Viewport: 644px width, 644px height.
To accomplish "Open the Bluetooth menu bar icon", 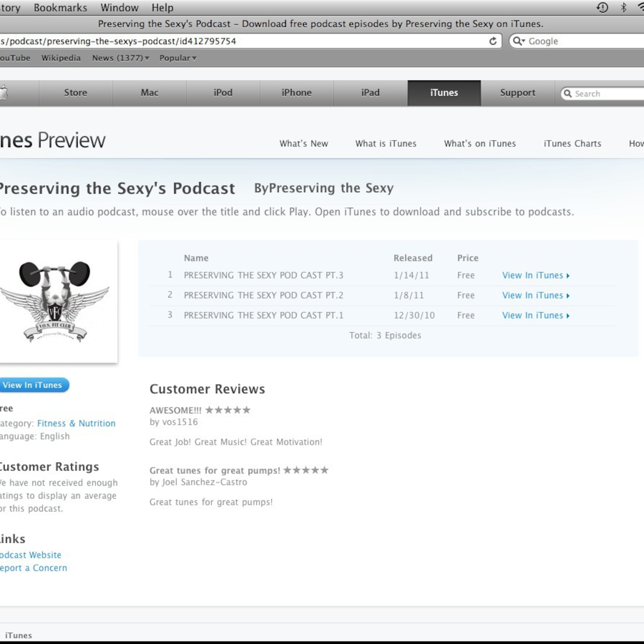I will 624,7.
